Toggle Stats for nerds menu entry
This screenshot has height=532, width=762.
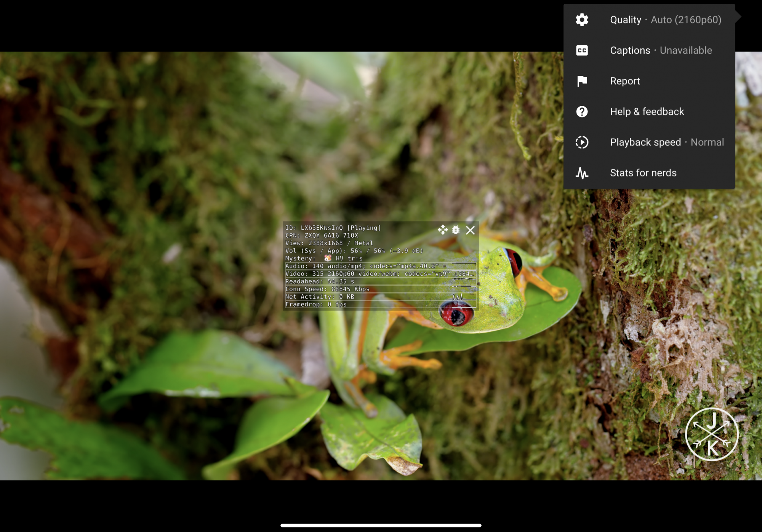[x=643, y=173]
